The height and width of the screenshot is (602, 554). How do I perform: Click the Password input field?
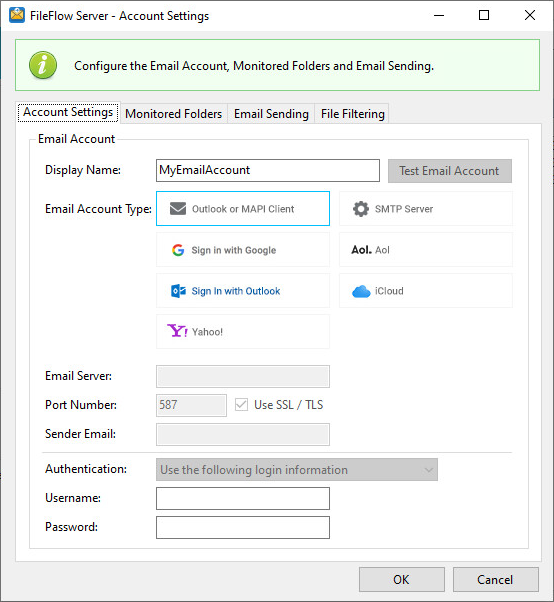coord(243,528)
